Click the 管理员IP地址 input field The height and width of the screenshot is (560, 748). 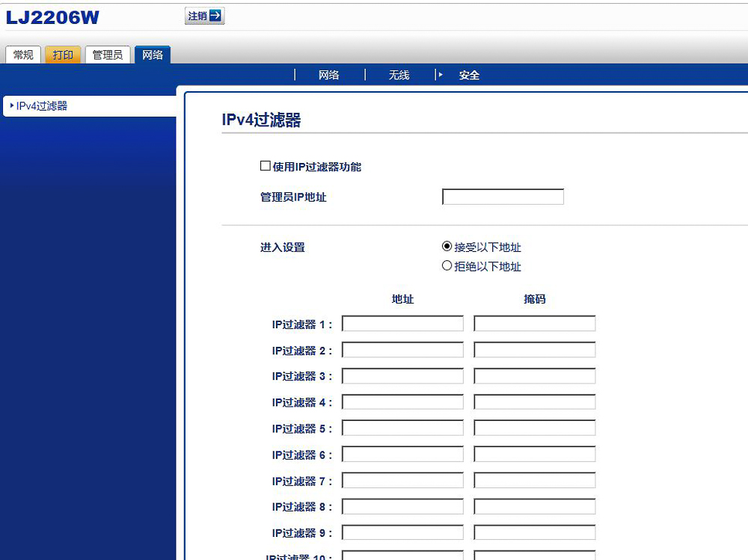[x=502, y=196]
